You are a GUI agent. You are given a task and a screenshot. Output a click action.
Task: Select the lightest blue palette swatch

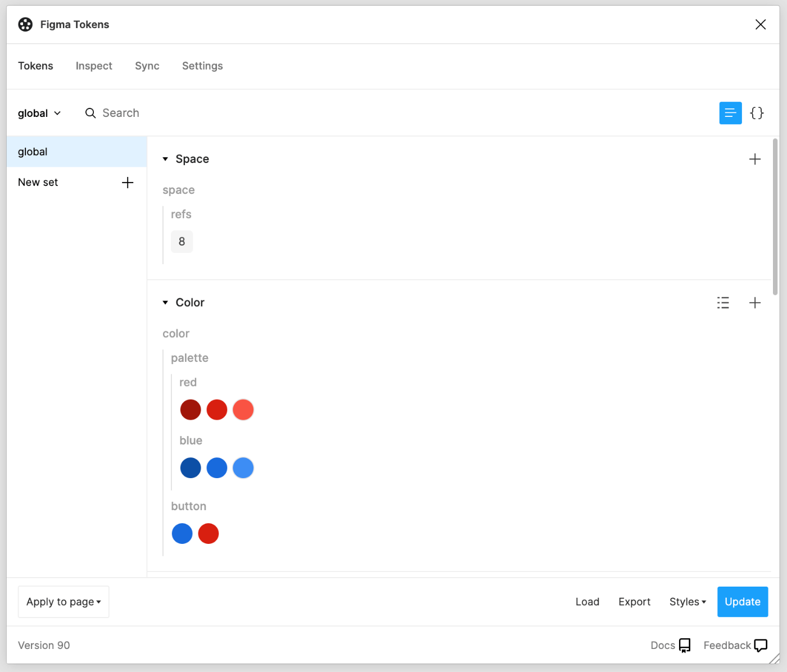[243, 468]
